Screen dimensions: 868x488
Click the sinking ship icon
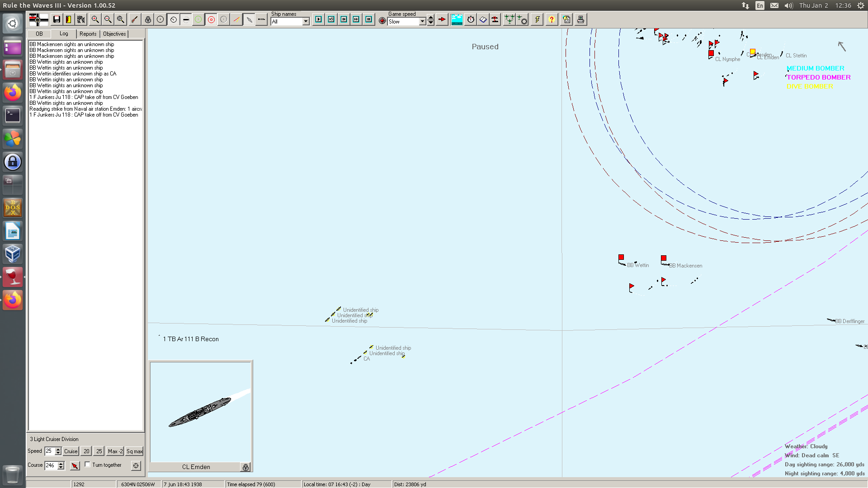click(495, 19)
